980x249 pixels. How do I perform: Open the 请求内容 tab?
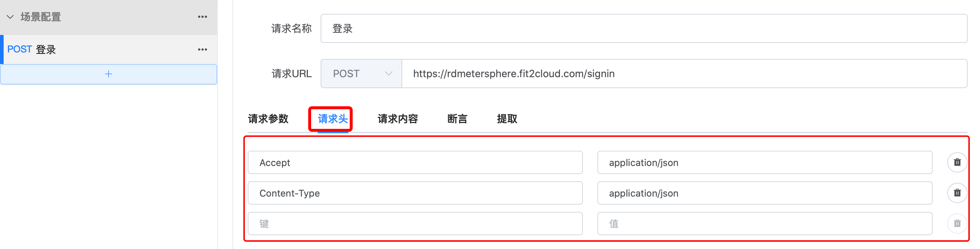pyautogui.click(x=397, y=119)
